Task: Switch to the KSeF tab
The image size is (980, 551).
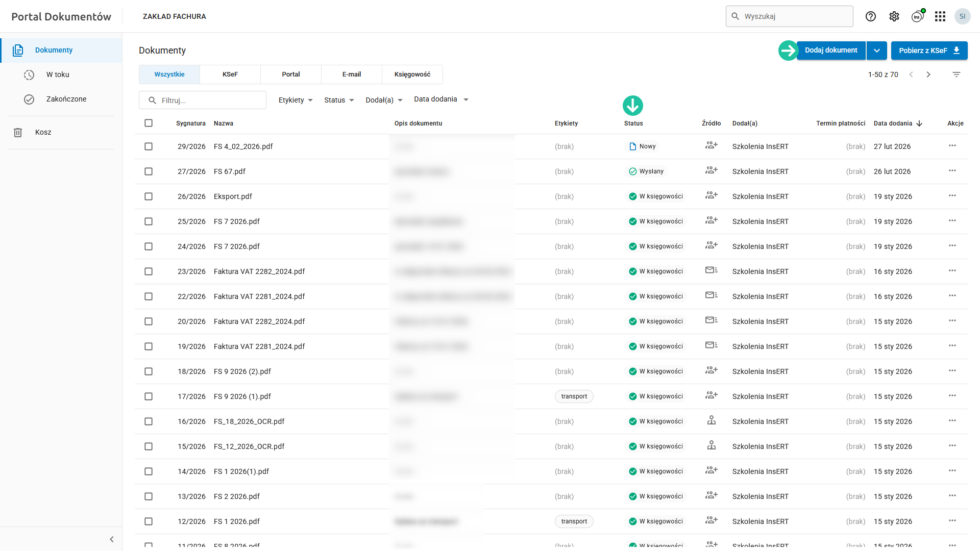Action: point(230,74)
